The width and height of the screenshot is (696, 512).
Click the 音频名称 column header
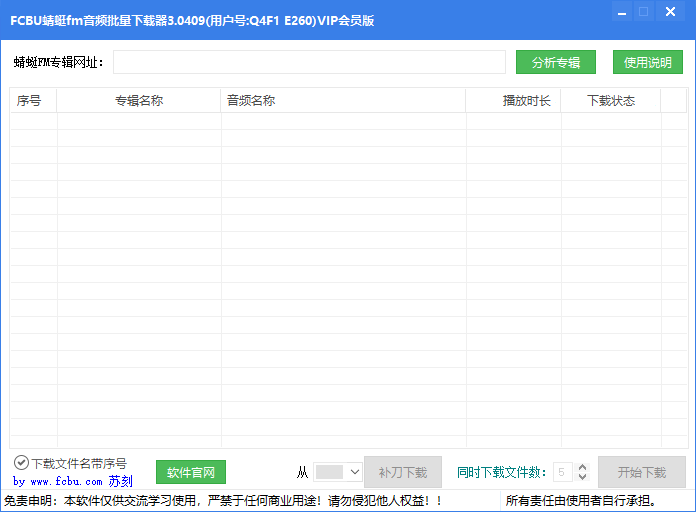[343, 101]
